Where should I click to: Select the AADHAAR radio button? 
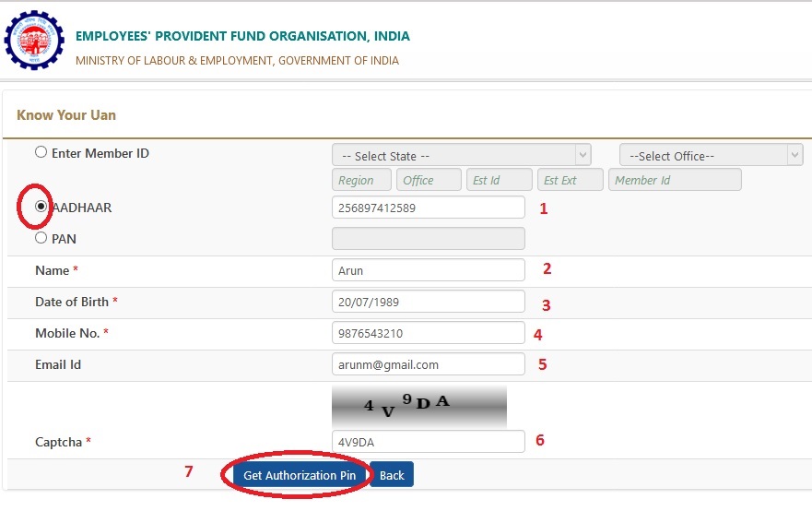[41, 208]
